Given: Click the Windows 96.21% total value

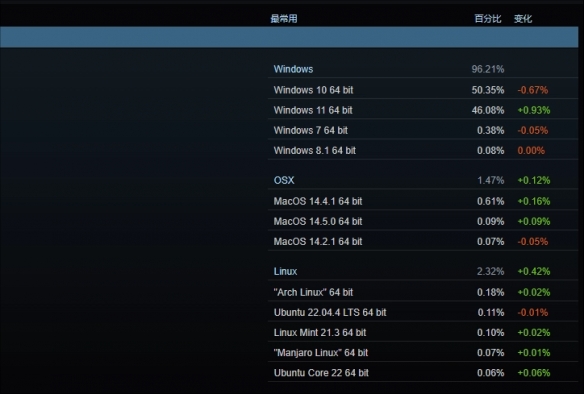Looking at the screenshot, I should [x=488, y=69].
